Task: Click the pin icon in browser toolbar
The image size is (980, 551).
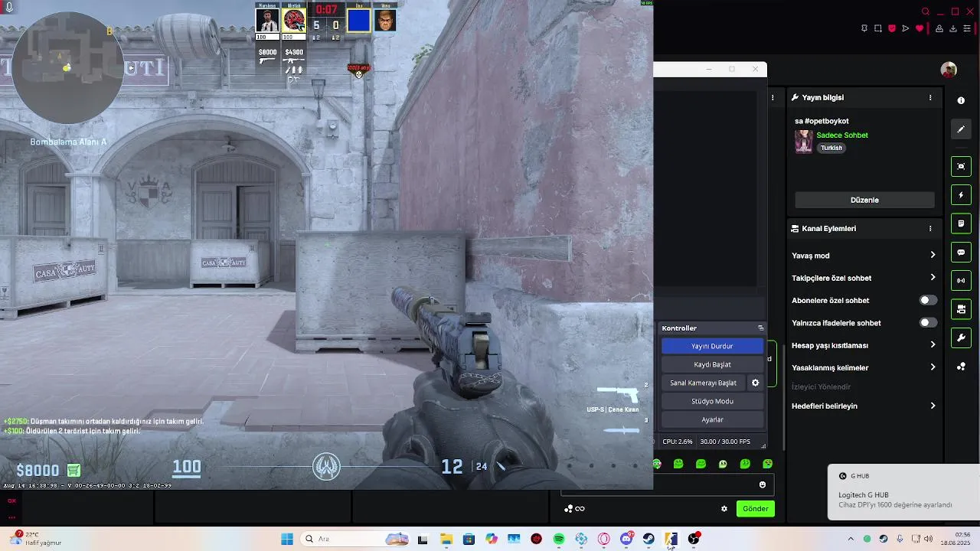Action: [x=864, y=28]
